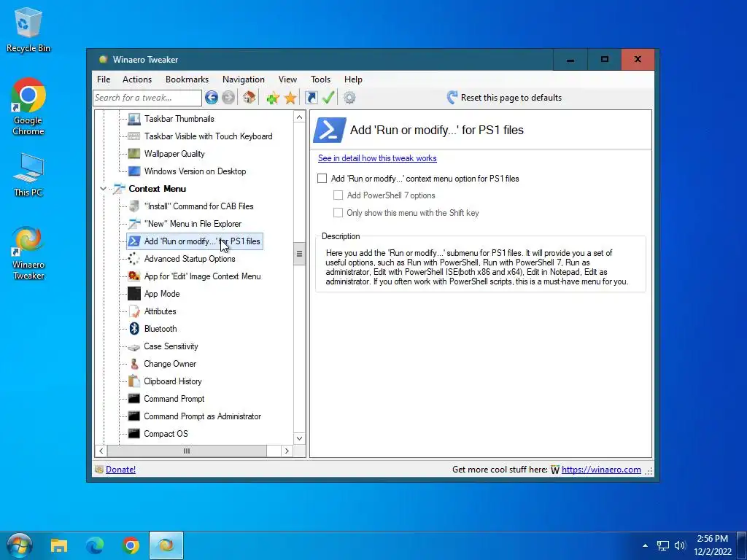The height and width of the screenshot is (560, 747).
Task: Click the Taskbar Thumbnails tree icon
Action: (134, 119)
